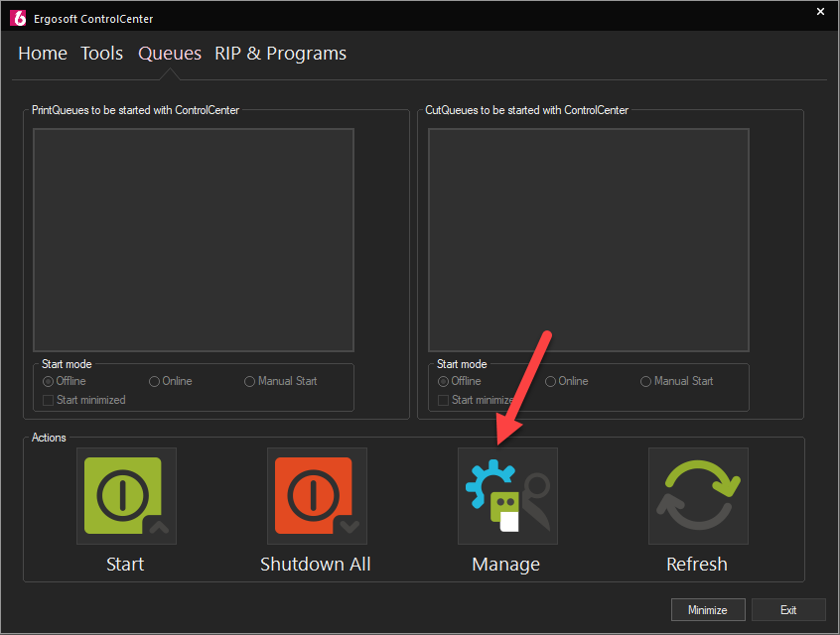Screen dimensions: 840x635
Task: Click inside the CutQueues list box
Action: coord(588,240)
